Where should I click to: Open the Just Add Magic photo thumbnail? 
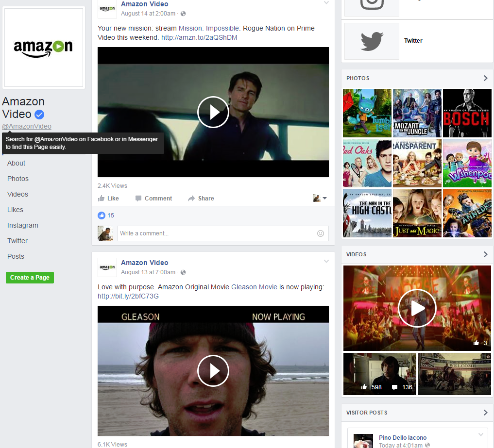417,213
